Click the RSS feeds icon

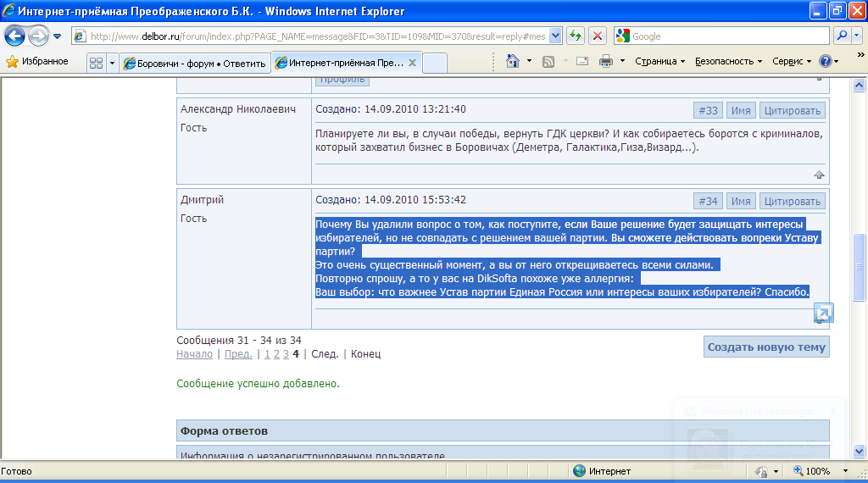(548, 62)
